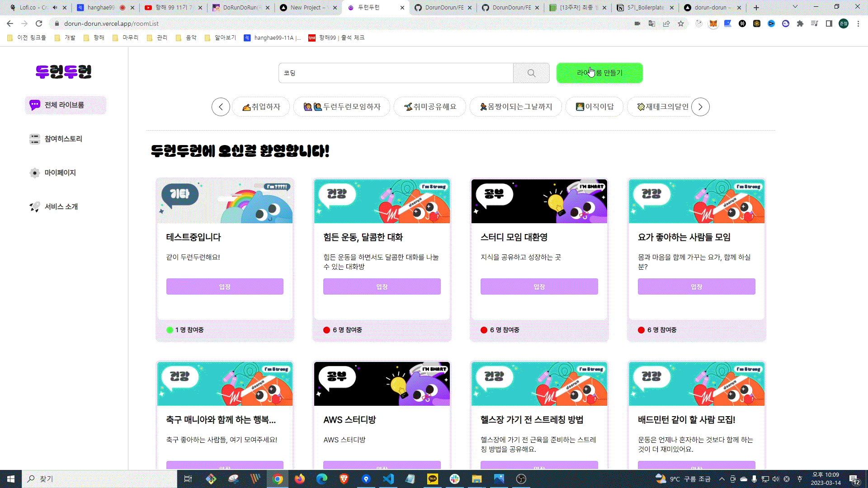This screenshot has width=868, height=488.
Task: Click the next category arrow chevron
Action: pyautogui.click(x=700, y=107)
